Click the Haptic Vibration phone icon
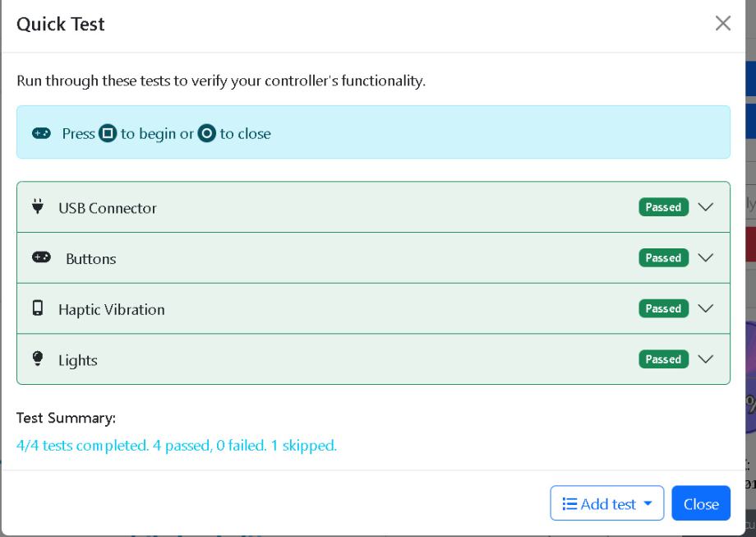Viewport: 756px width, 537px height. [38, 308]
